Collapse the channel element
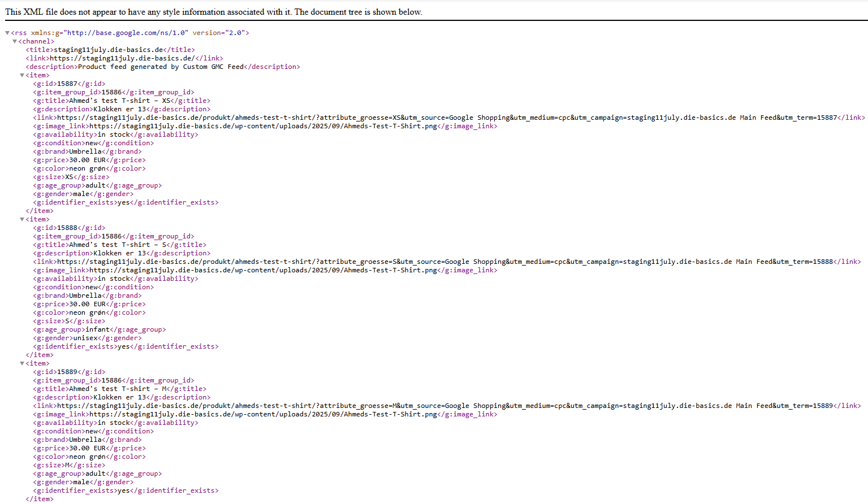This screenshot has height=504, width=868. pyautogui.click(x=15, y=41)
